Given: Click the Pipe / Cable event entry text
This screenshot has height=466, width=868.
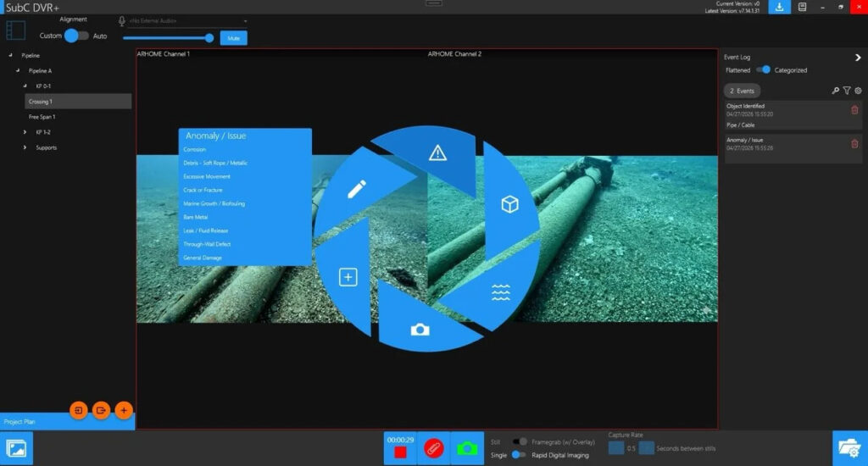Looking at the screenshot, I should (740, 125).
